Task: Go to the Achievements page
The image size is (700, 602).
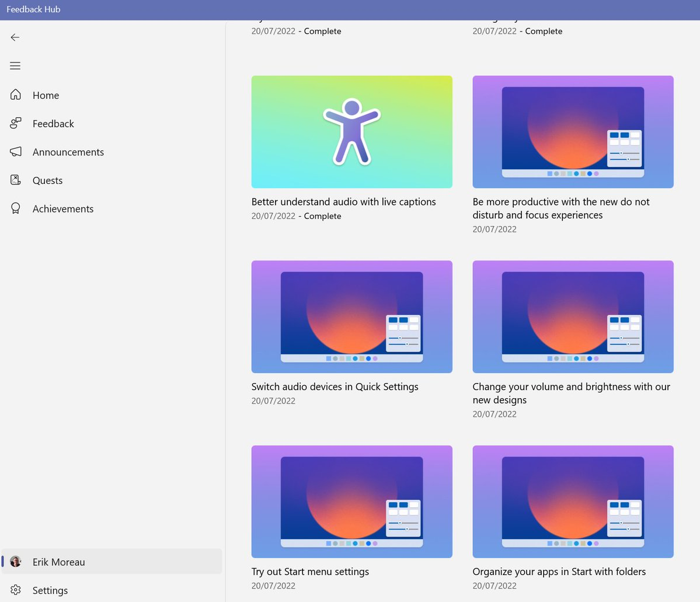Action: (63, 209)
